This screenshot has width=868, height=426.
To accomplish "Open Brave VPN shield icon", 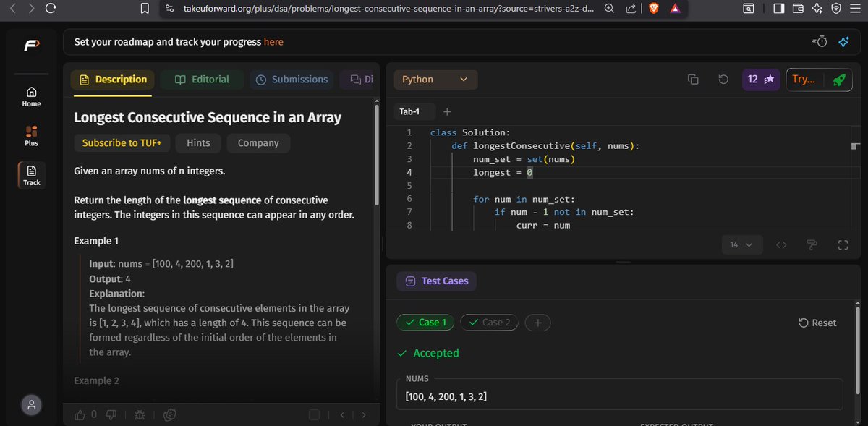I will coord(836,9).
